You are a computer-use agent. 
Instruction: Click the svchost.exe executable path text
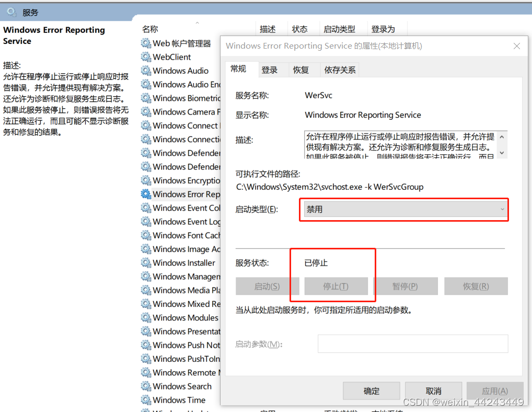(330, 187)
